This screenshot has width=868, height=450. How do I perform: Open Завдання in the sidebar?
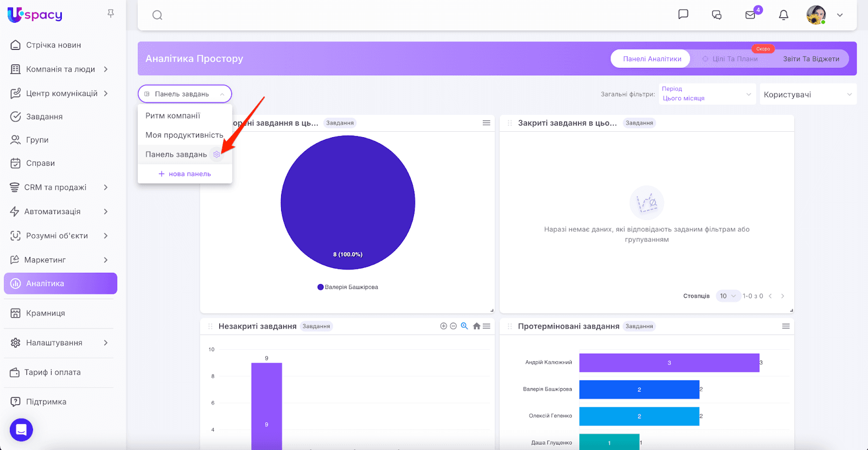tap(44, 117)
